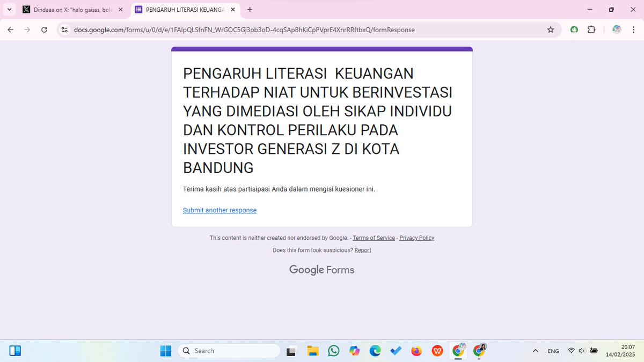Open the Chrome three-dot menu
Image resolution: width=644 pixels, height=362 pixels.
click(x=634, y=30)
